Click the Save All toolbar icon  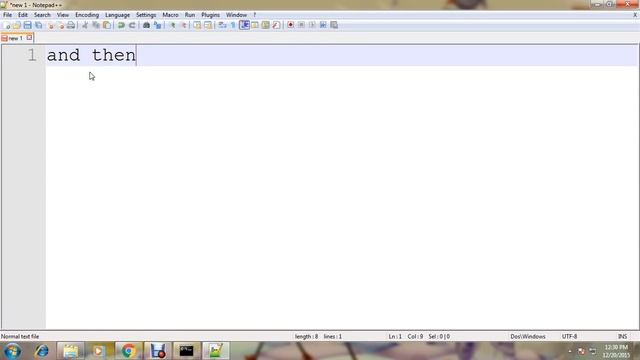(38, 25)
